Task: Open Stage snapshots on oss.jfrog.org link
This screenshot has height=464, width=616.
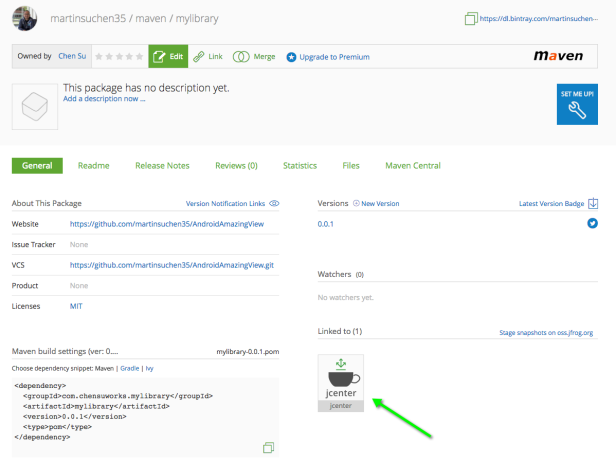Action: [x=546, y=332]
